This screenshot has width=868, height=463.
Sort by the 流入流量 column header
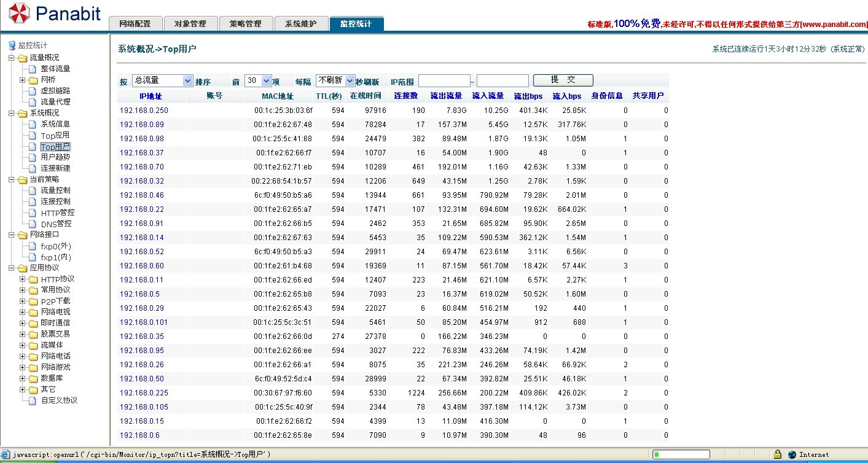488,96
